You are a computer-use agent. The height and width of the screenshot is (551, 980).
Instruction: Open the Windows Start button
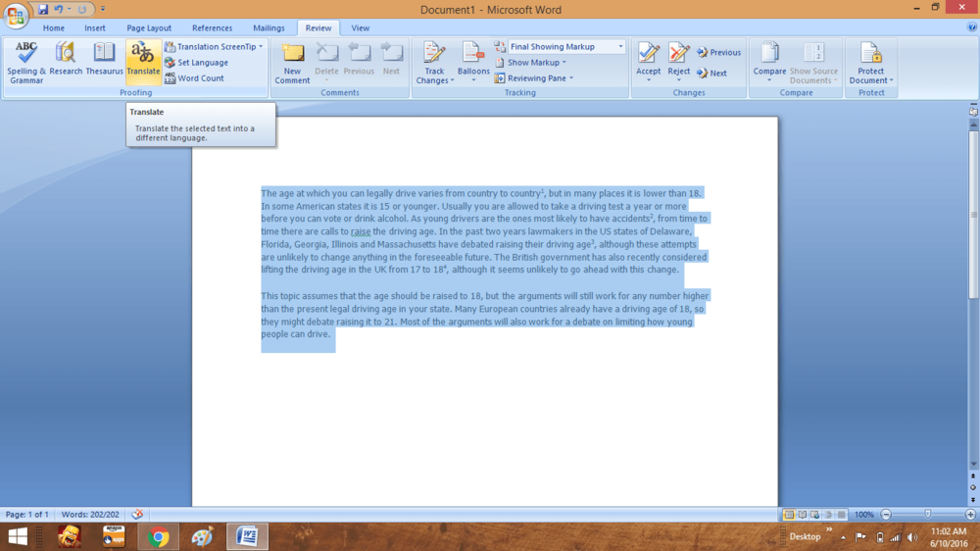(x=17, y=536)
